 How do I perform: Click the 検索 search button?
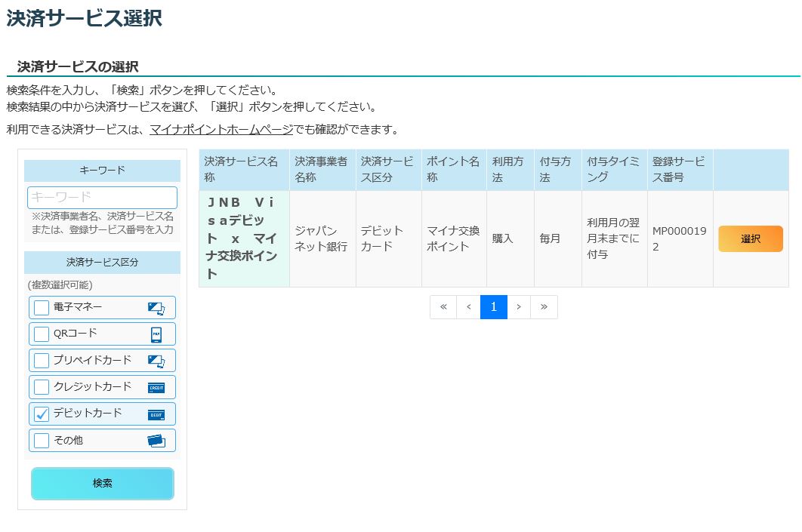point(102,484)
